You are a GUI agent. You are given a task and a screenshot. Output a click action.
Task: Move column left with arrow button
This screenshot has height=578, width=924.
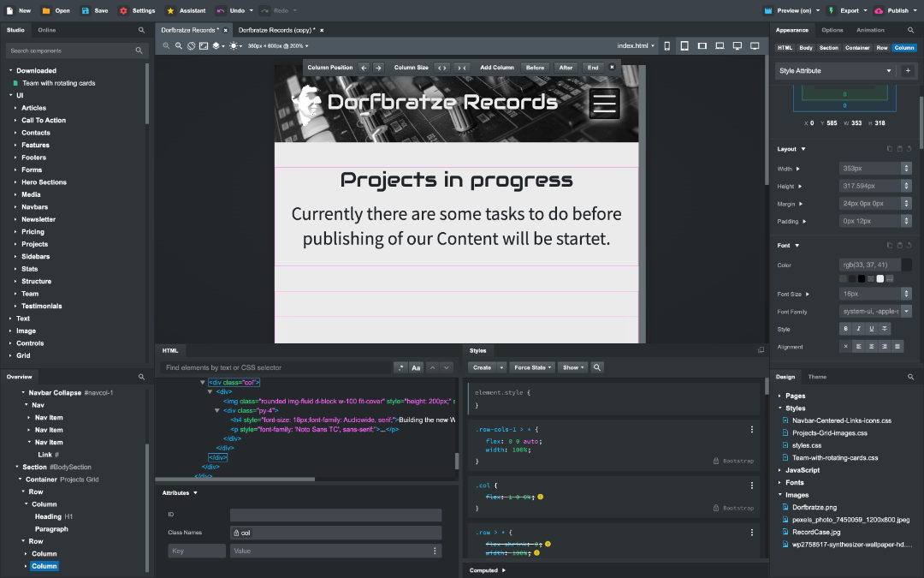click(x=364, y=68)
